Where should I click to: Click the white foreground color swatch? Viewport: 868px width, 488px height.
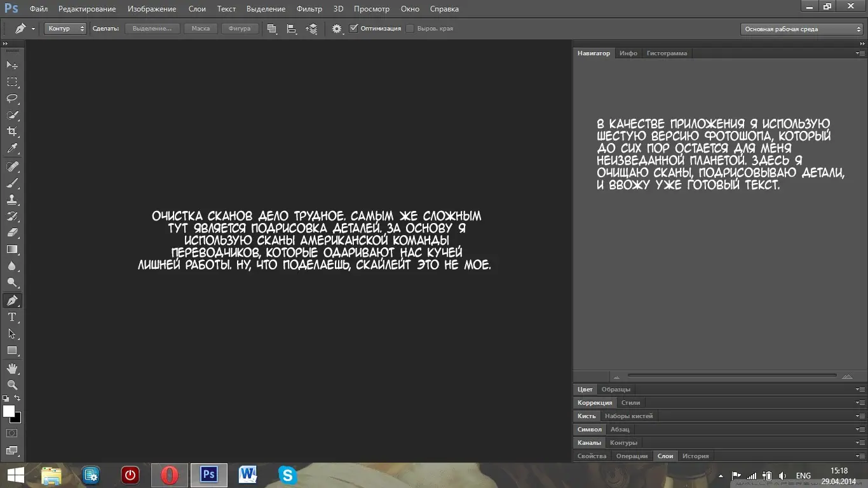pyautogui.click(x=8, y=411)
